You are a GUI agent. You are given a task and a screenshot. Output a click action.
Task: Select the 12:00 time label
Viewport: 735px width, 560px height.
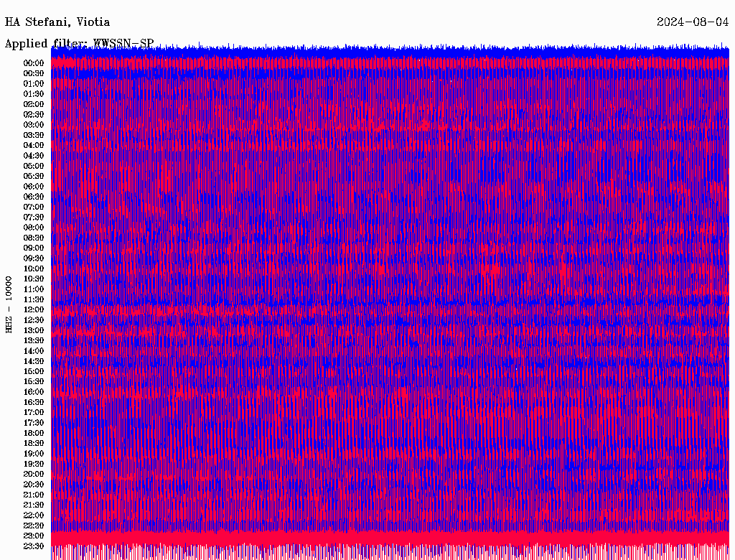(34, 309)
